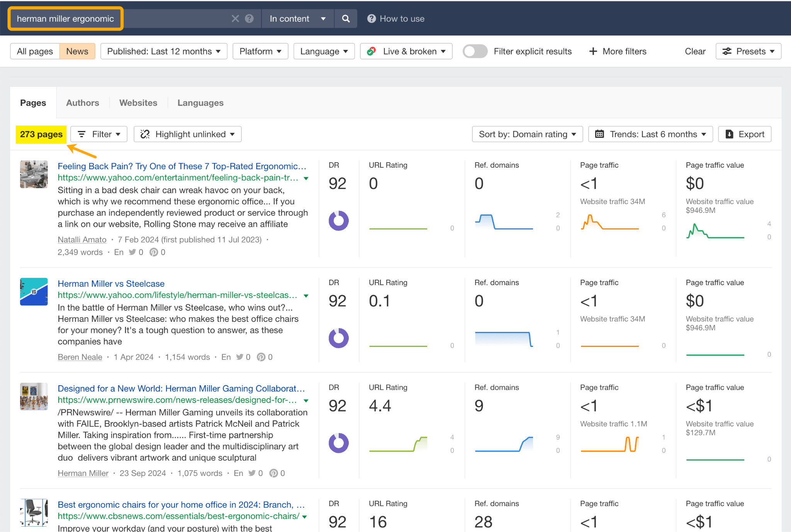Open Live & broken dropdown
The width and height of the screenshot is (791, 532).
(406, 51)
